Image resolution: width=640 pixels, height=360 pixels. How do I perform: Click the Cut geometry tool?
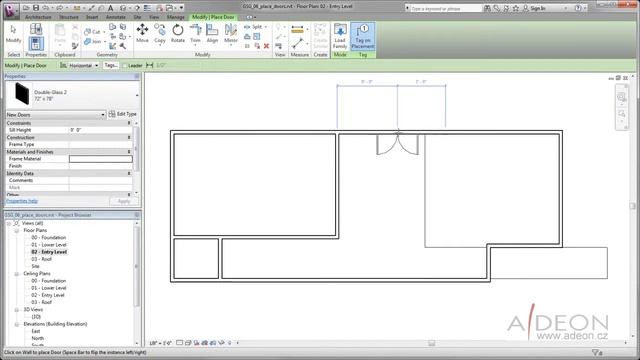93,31
